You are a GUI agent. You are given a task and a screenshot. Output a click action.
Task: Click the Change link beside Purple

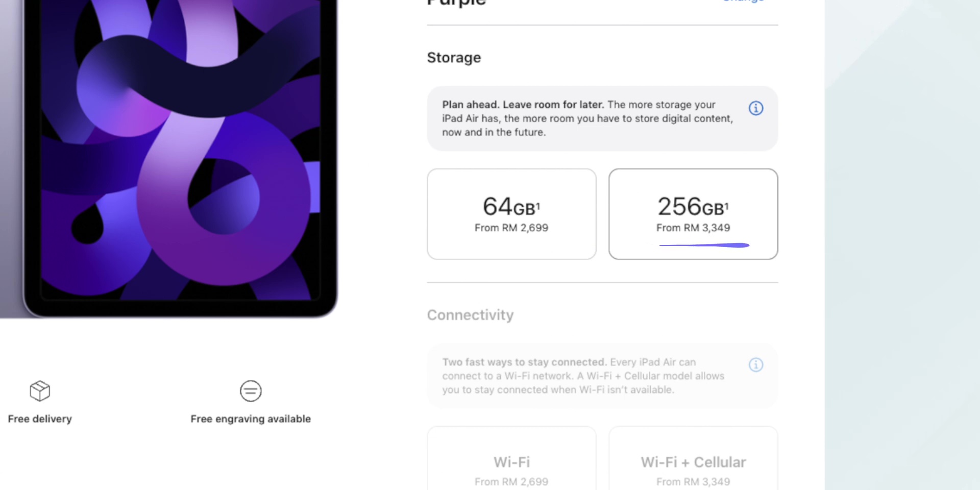[743, 2]
